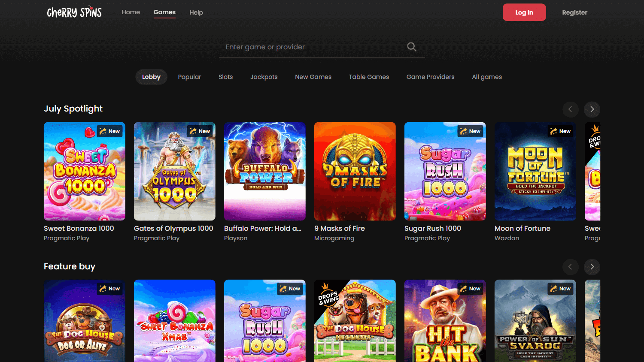Open Games page in top navigation
Screen dimensions: 644x362
point(164,12)
